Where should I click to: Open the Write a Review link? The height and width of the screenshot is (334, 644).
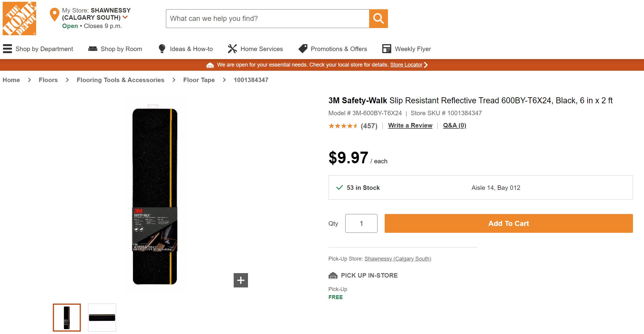pos(410,125)
